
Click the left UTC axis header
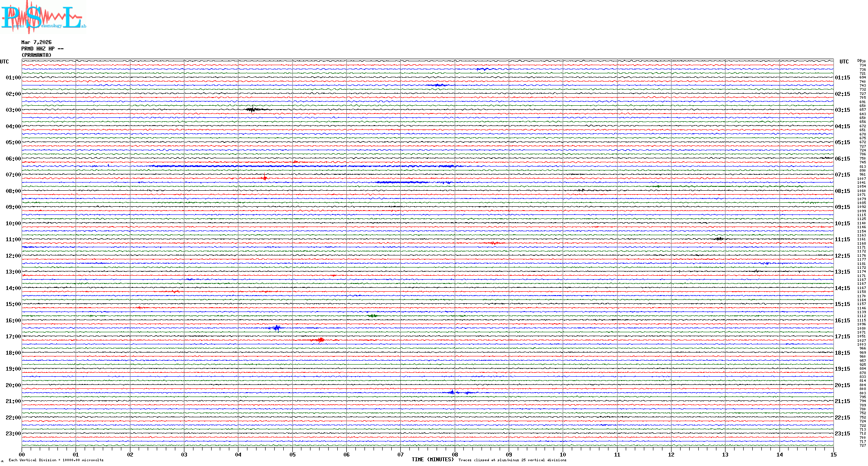point(4,62)
